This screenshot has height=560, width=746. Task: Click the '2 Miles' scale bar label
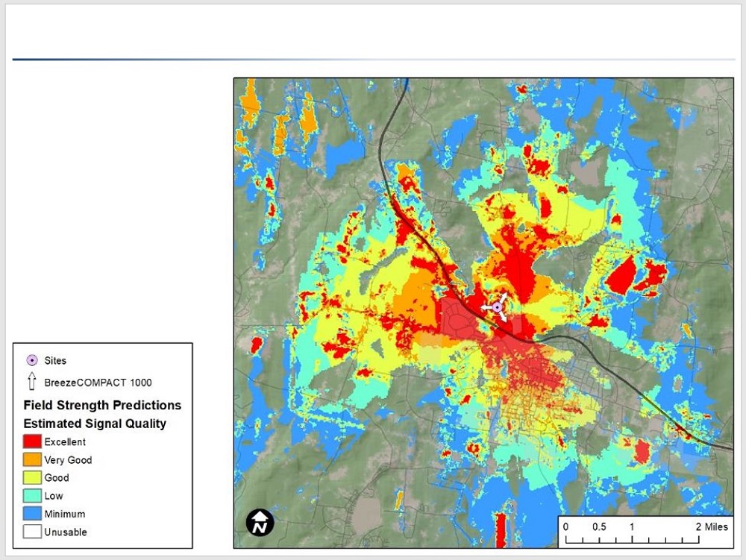[712, 526]
